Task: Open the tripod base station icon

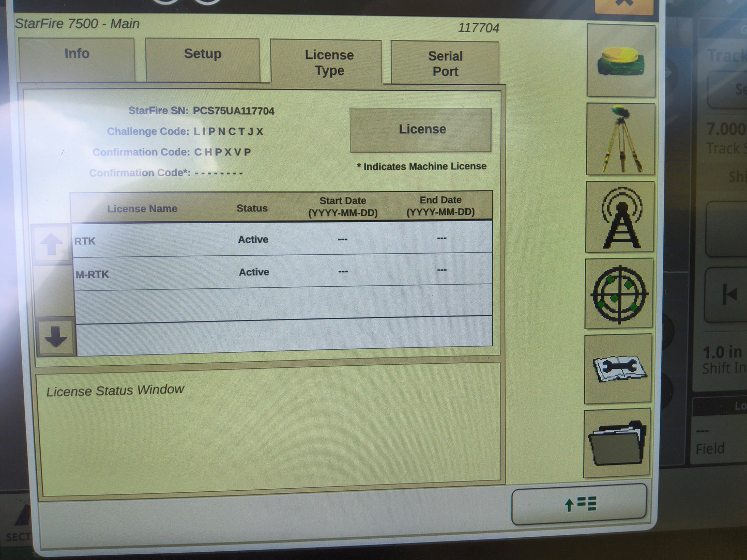Action: [620, 138]
